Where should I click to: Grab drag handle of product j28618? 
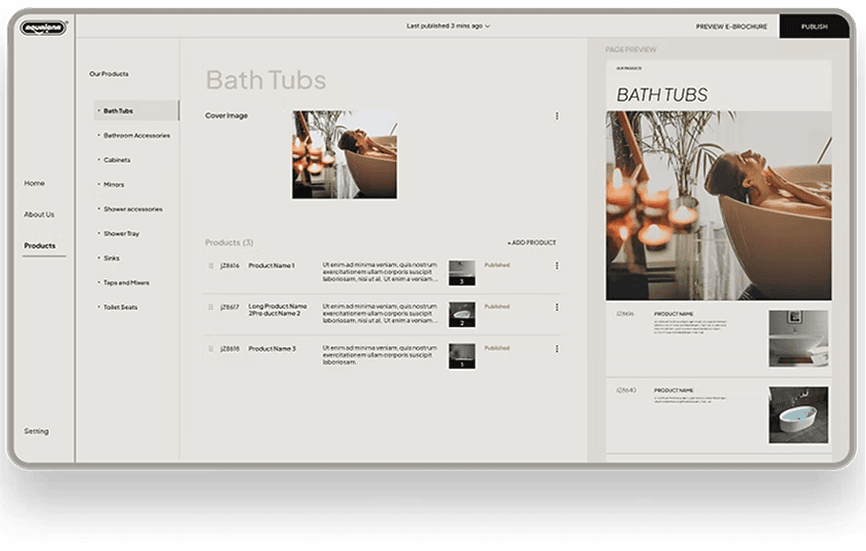coord(210,349)
